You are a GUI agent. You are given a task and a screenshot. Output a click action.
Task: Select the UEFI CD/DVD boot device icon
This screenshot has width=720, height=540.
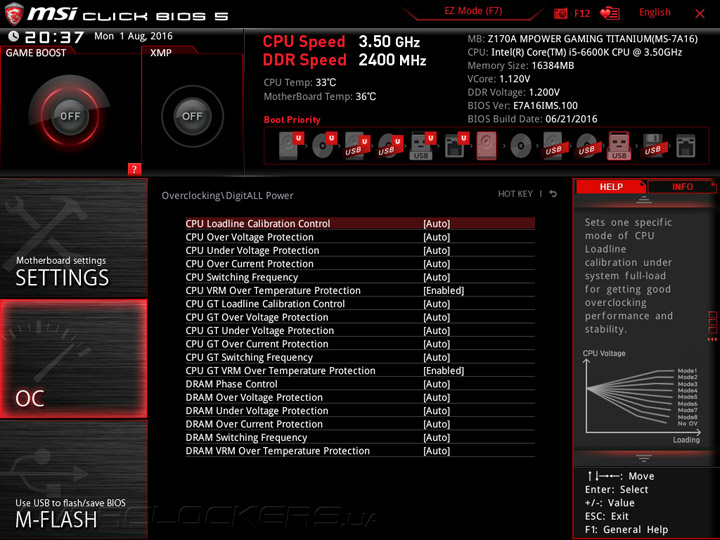point(324,146)
